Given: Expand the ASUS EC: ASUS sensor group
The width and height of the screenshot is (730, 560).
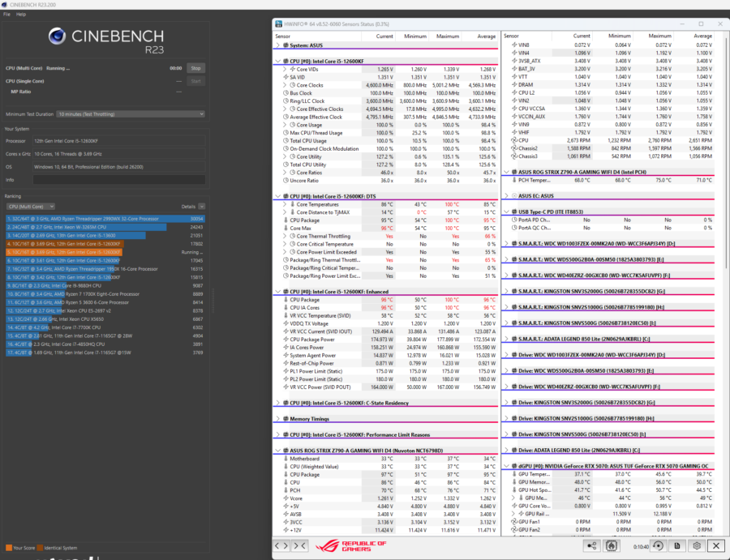Looking at the screenshot, I should pyautogui.click(x=506, y=196).
